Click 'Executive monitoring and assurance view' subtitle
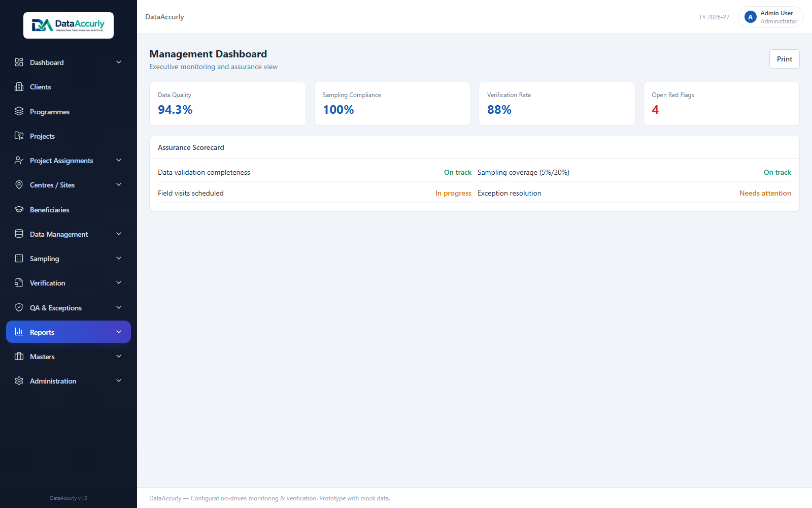 point(213,67)
